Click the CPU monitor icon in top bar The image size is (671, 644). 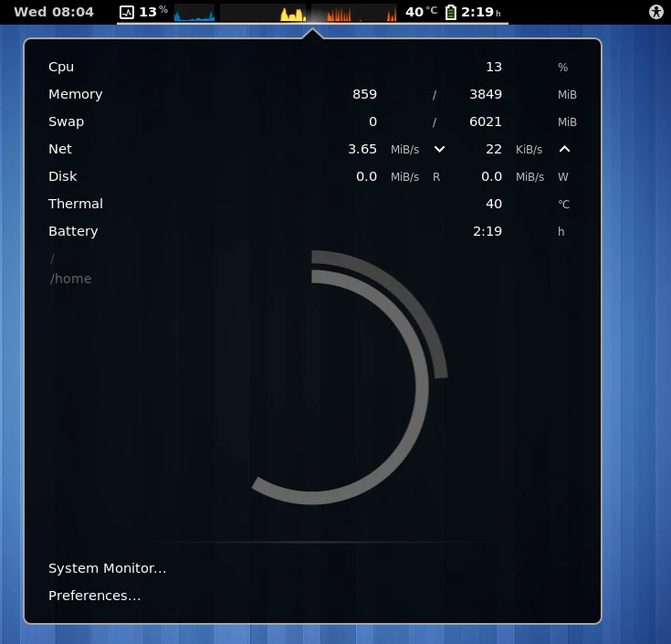(x=127, y=12)
